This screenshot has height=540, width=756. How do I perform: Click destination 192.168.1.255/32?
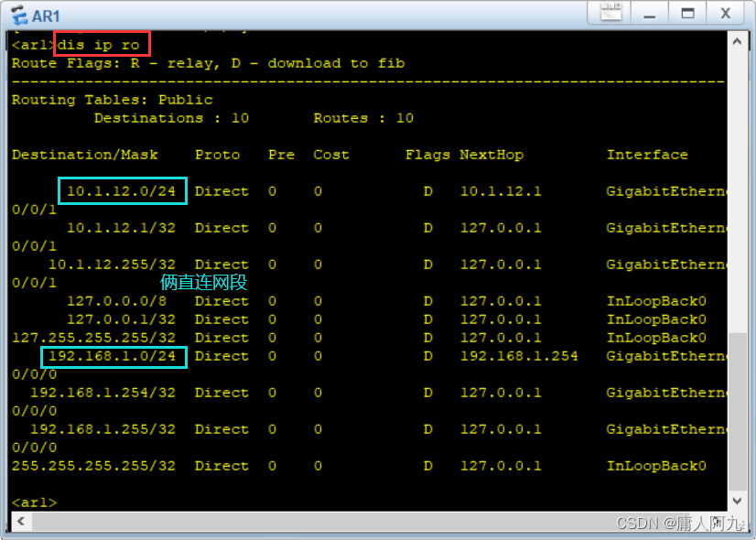pyautogui.click(x=103, y=429)
